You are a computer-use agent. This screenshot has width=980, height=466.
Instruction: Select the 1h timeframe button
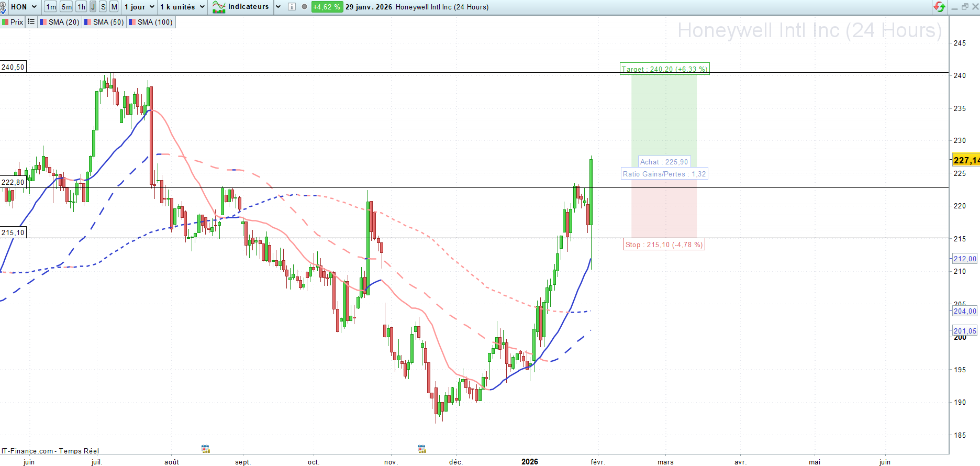[82, 7]
